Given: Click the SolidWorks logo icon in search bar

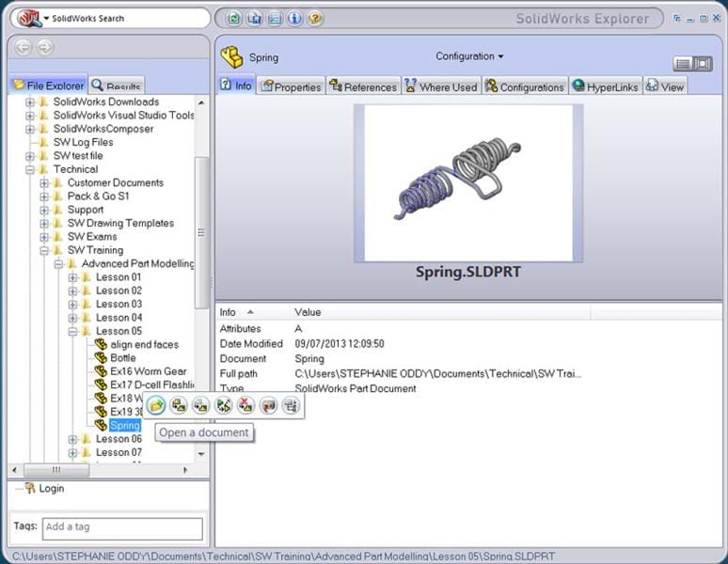Looking at the screenshot, I should click(29, 18).
